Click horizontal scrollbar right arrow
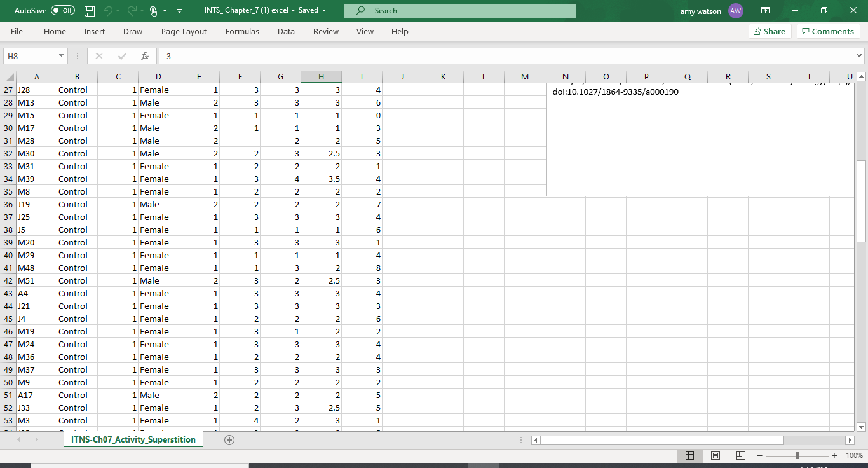Screen dimensions: 868x468 tap(850, 440)
